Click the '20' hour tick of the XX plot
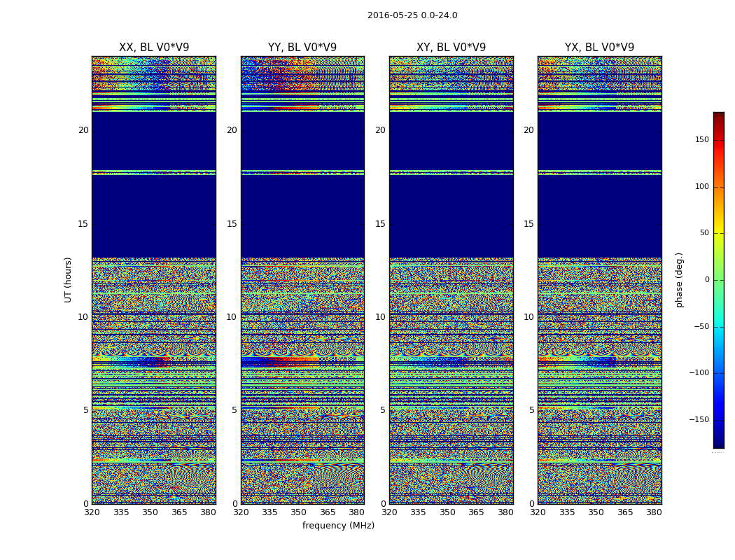Image resolution: width=735 pixels, height=560 pixels. click(83, 130)
